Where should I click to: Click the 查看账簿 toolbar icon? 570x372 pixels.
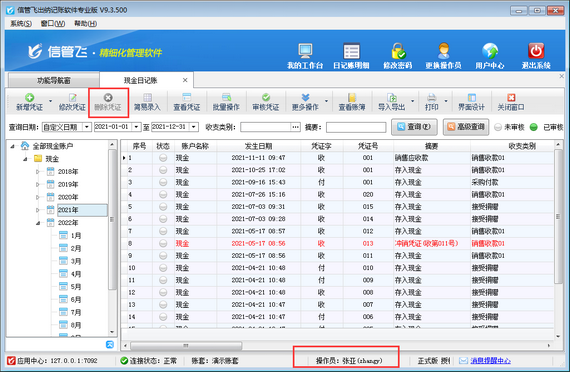point(352,97)
